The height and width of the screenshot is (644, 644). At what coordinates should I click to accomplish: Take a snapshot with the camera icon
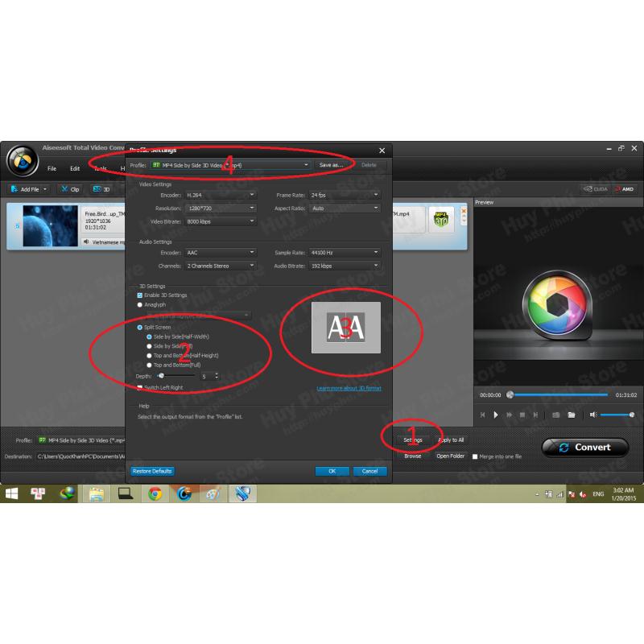point(555,415)
